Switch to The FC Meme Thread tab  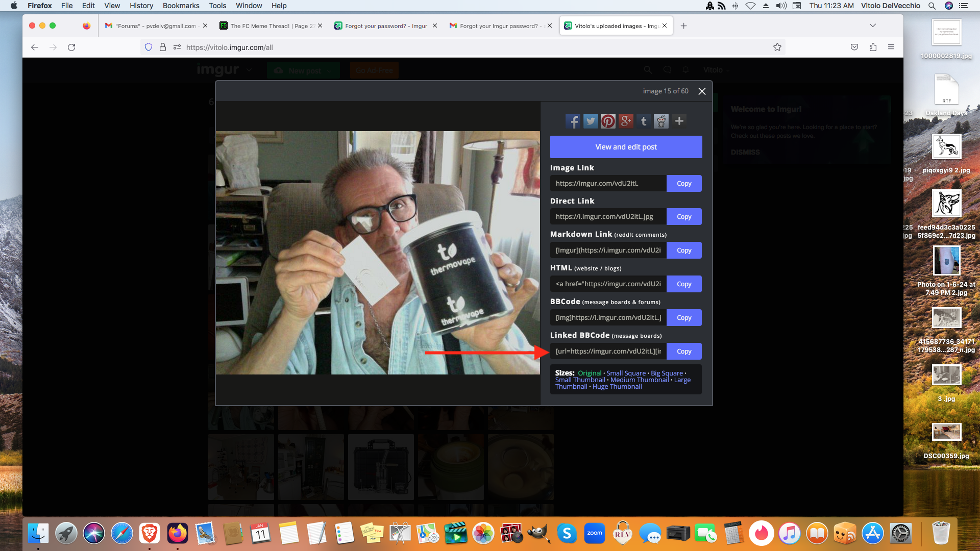click(x=271, y=26)
